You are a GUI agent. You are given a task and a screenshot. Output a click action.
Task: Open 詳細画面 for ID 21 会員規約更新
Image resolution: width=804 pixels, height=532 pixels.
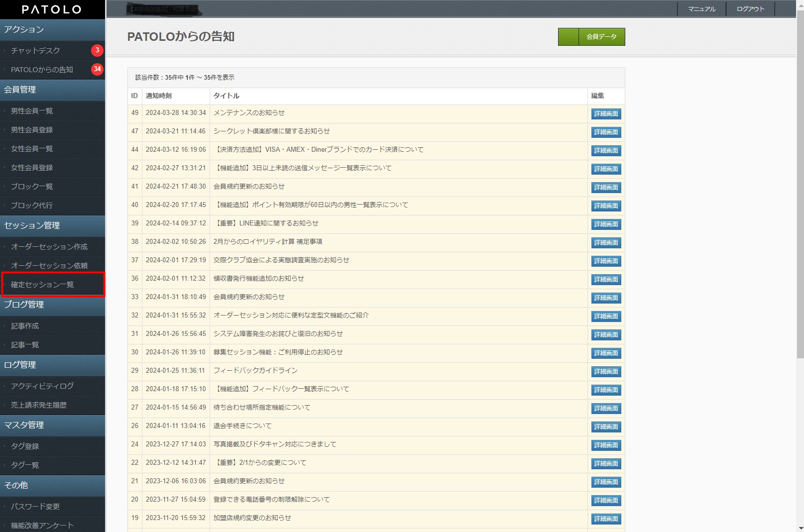(x=606, y=482)
